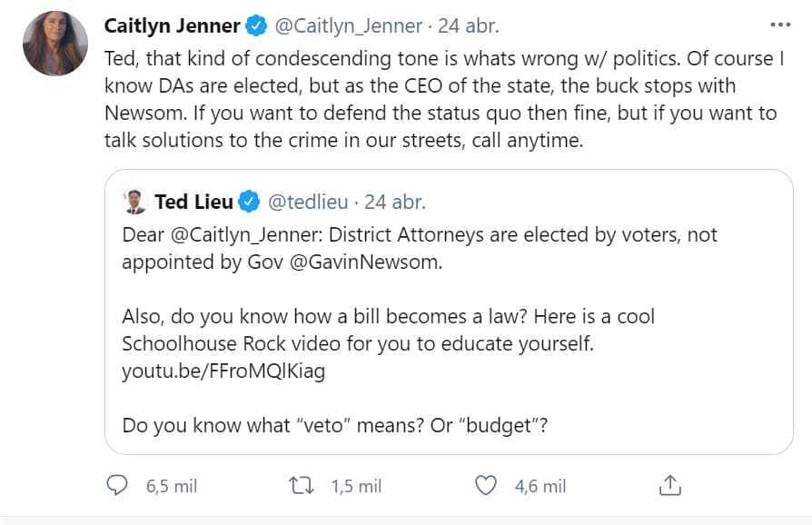Screen dimensions: 812x525
Task: Click the heart icon to like the tweet
Action: (486, 486)
